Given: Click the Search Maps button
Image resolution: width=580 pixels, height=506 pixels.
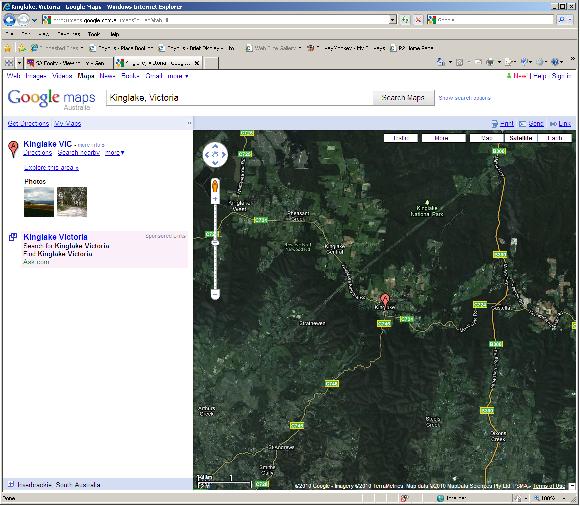Looking at the screenshot, I should click(403, 98).
